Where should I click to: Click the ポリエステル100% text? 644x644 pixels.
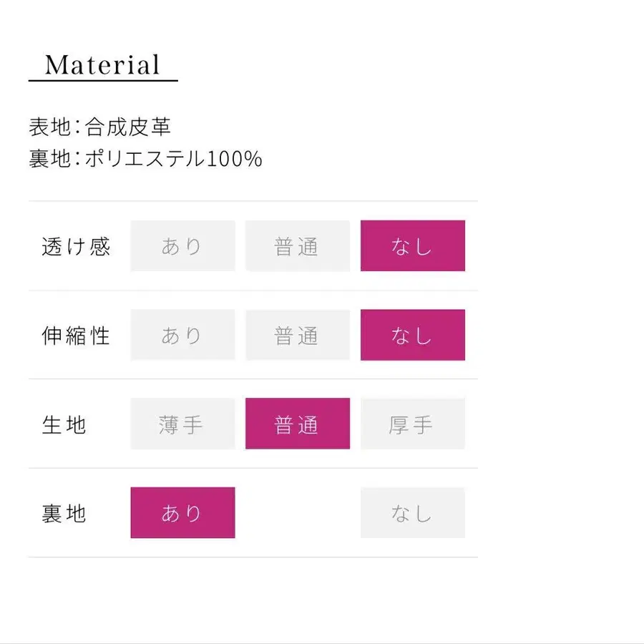point(174,158)
